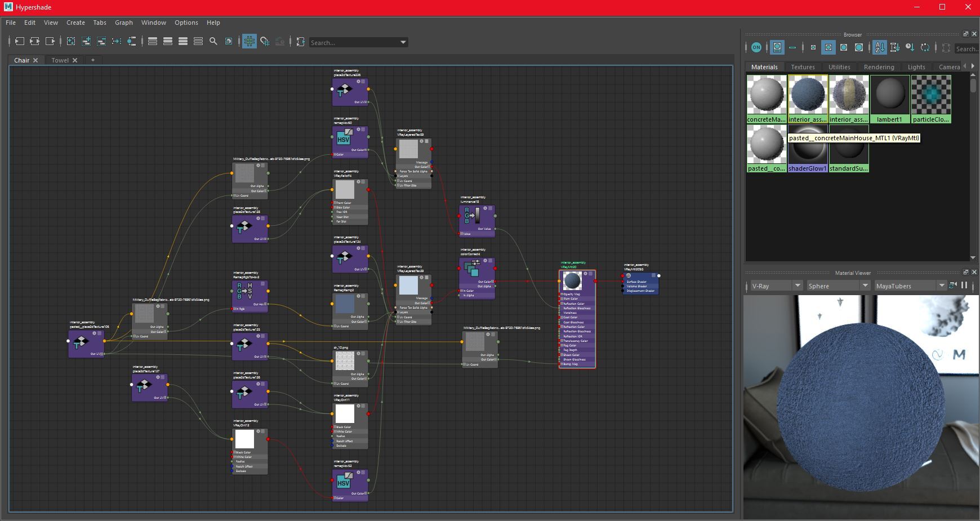This screenshot has height=521, width=980.
Task: Open the node search field dropdown arrow
Action: pyautogui.click(x=403, y=42)
